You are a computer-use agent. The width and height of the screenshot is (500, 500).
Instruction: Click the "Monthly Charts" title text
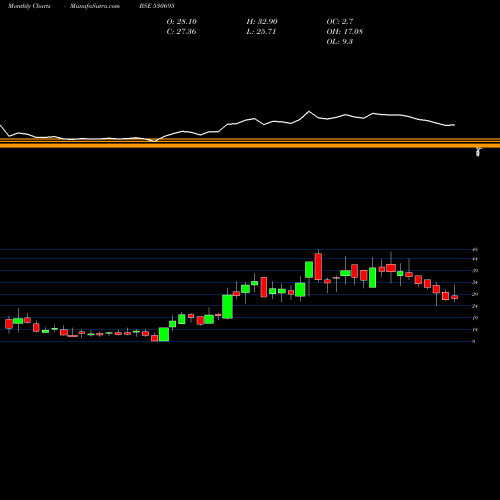(29, 6)
